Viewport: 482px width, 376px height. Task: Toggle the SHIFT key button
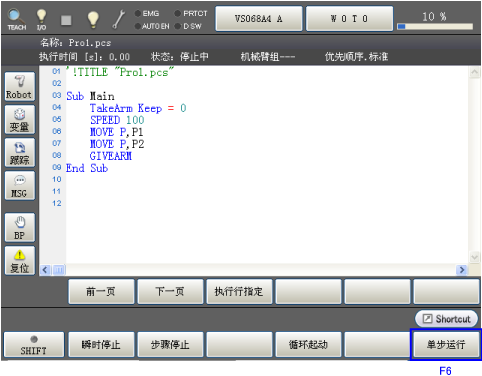(34, 345)
